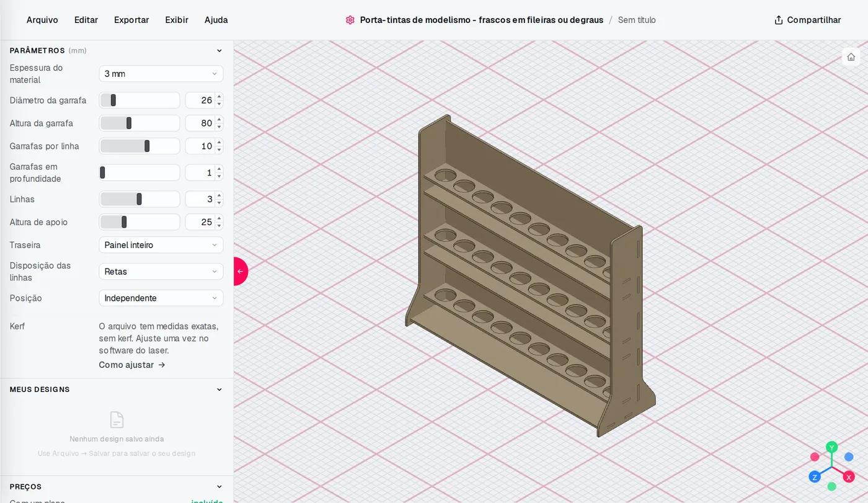Viewport: 868px width, 503px height.
Task: Collapse the sidebar with the pink arrow button
Action: point(241,271)
